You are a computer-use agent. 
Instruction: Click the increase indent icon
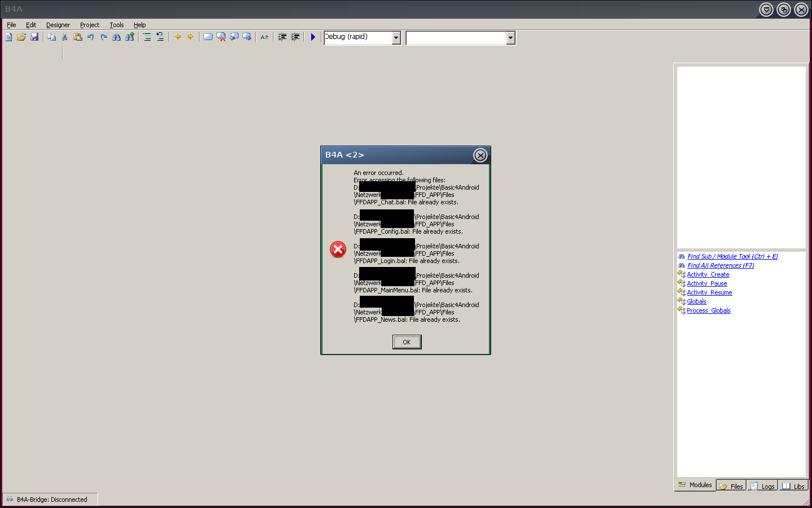click(x=295, y=37)
